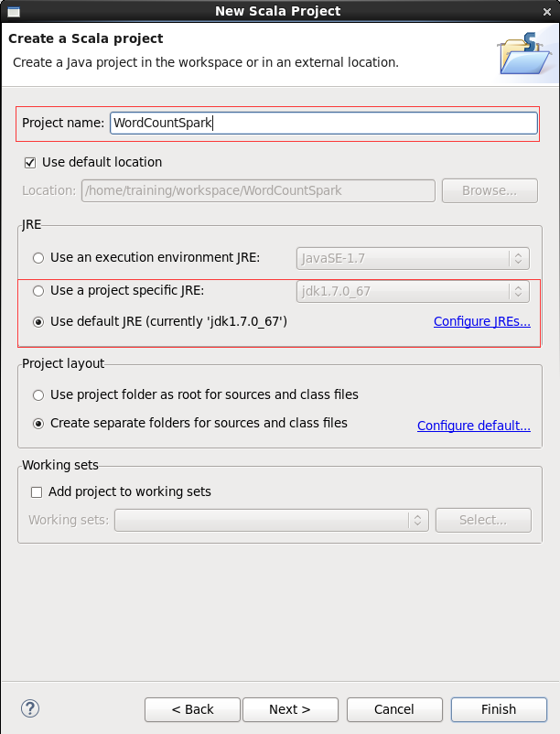Expand the Working sets combo box

[x=272, y=520]
